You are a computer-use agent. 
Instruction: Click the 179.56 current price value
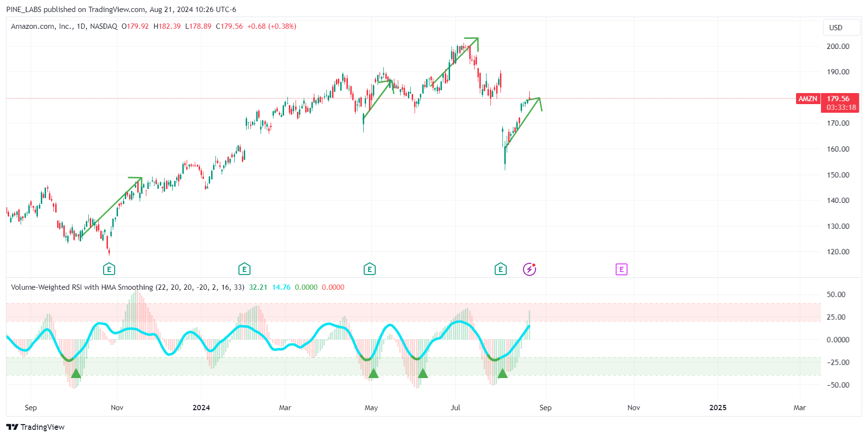pyautogui.click(x=838, y=98)
